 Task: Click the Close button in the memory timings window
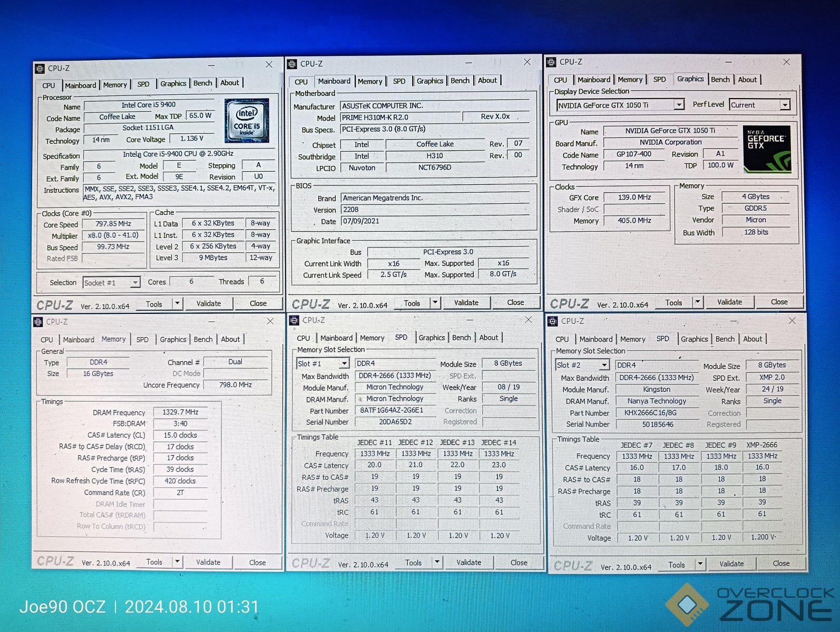(x=258, y=562)
